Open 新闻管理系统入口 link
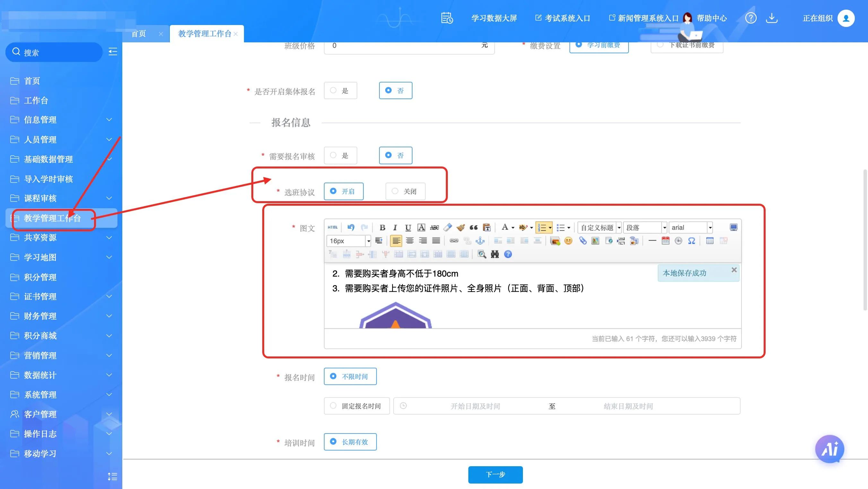Screen dimensions: 868x489 point(644,18)
